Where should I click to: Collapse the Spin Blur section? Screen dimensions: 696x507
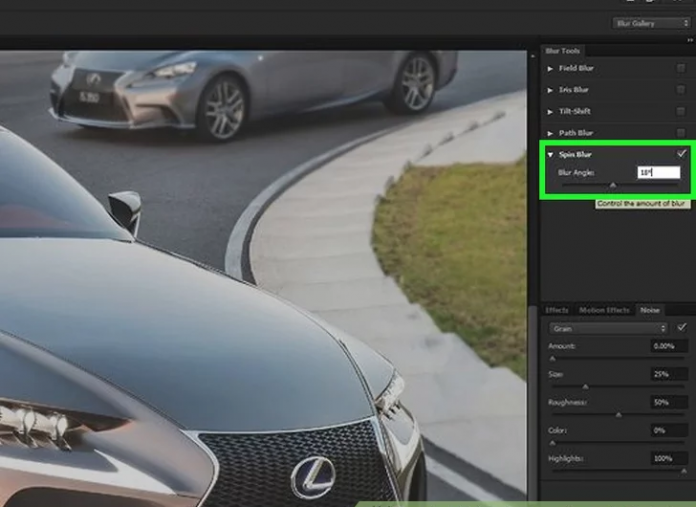click(550, 154)
